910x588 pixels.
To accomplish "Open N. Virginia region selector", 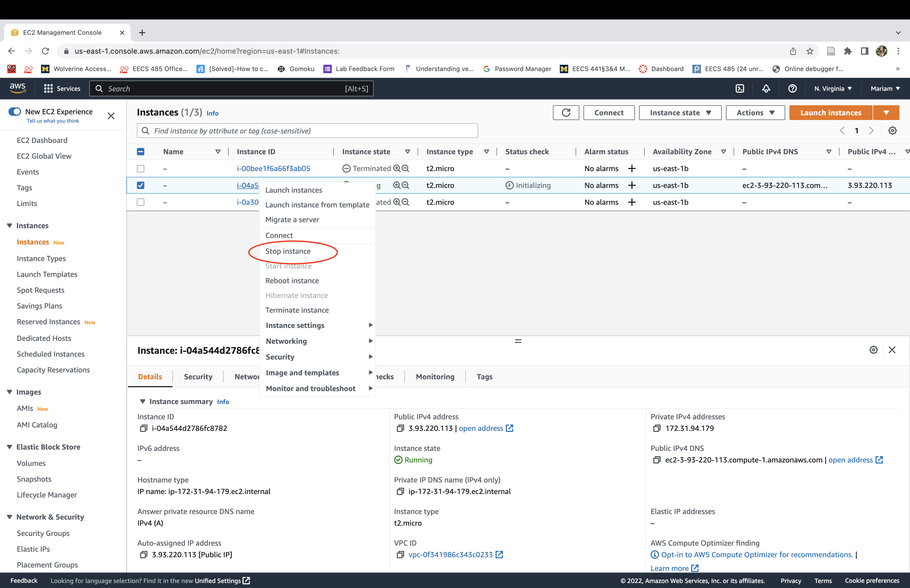I will (x=833, y=89).
